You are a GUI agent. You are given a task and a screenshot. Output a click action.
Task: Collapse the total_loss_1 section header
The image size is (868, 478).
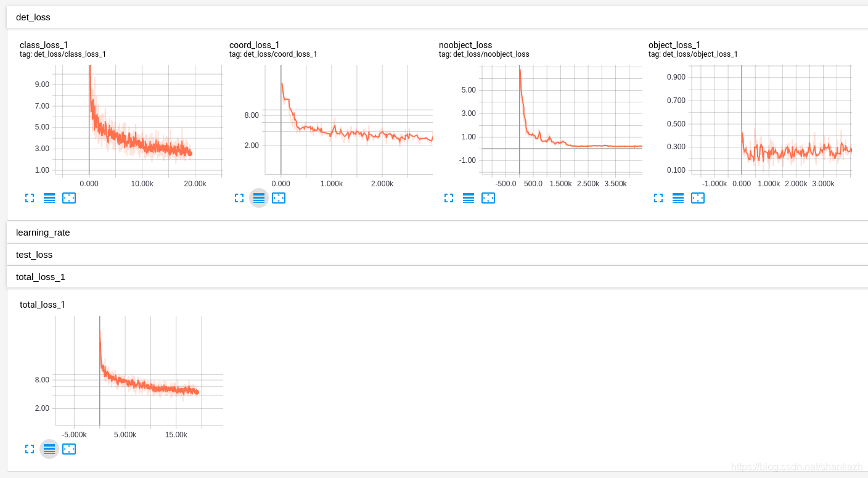437,277
